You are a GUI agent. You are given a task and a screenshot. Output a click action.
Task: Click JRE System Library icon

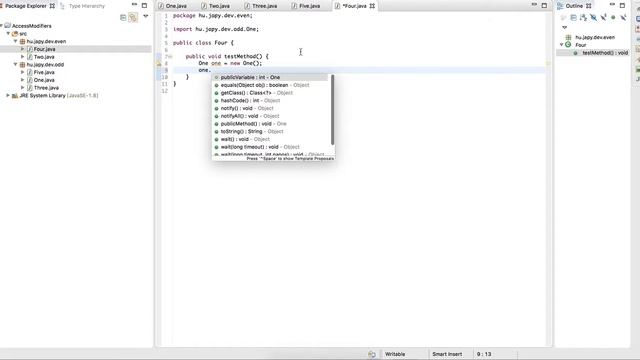[15, 96]
